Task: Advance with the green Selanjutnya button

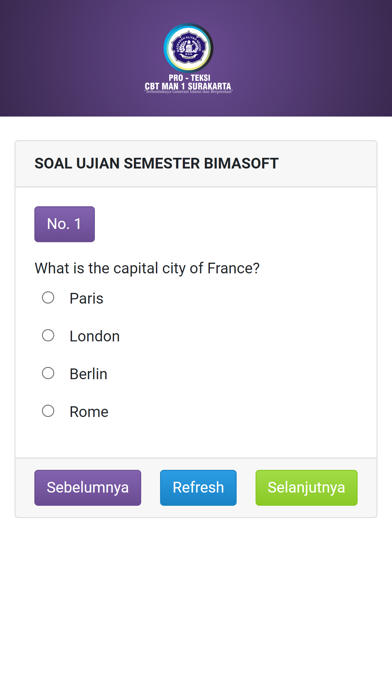Action: (306, 487)
